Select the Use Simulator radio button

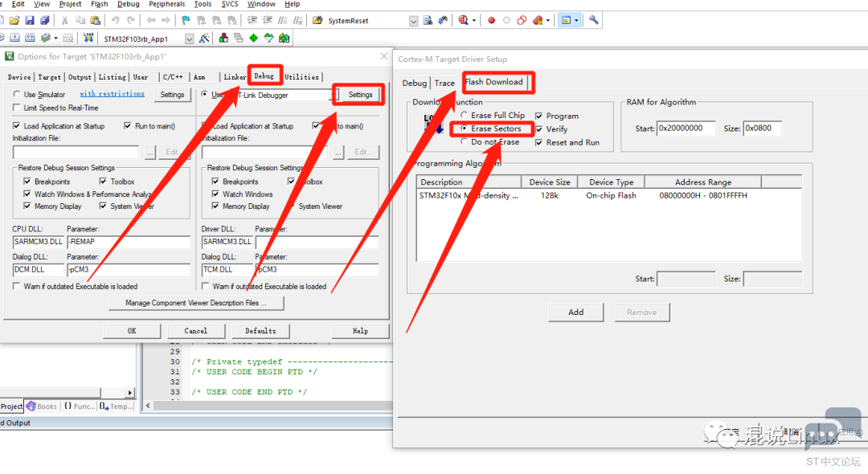[17, 94]
